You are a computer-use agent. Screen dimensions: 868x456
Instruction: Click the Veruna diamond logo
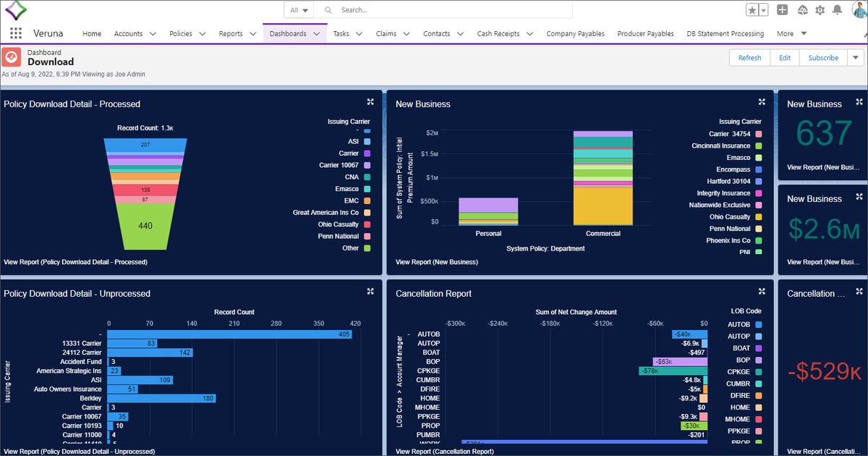(16, 11)
